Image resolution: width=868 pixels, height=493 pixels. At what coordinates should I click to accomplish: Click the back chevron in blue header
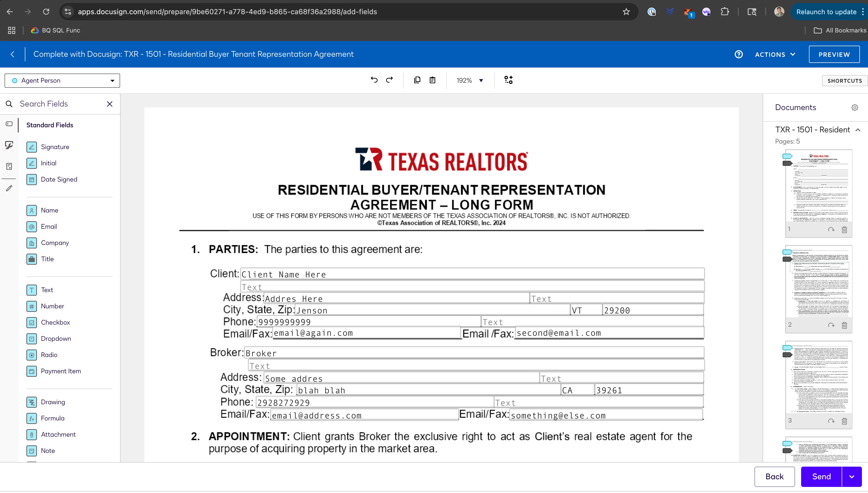click(x=12, y=54)
